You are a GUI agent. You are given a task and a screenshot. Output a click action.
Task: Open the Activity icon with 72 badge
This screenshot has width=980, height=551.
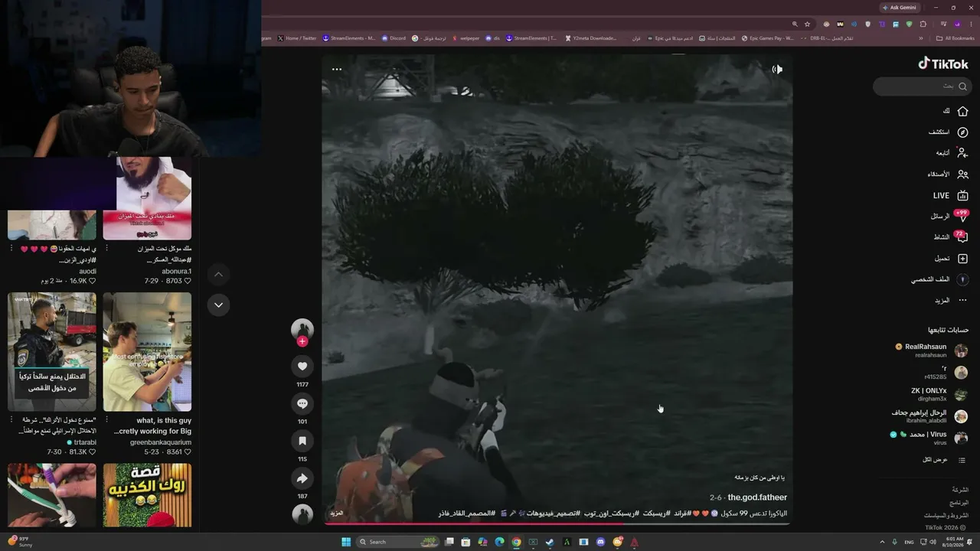[x=962, y=237]
